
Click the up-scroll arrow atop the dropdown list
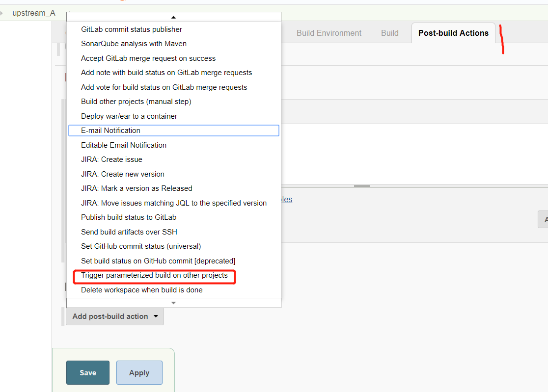[x=173, y=17]
